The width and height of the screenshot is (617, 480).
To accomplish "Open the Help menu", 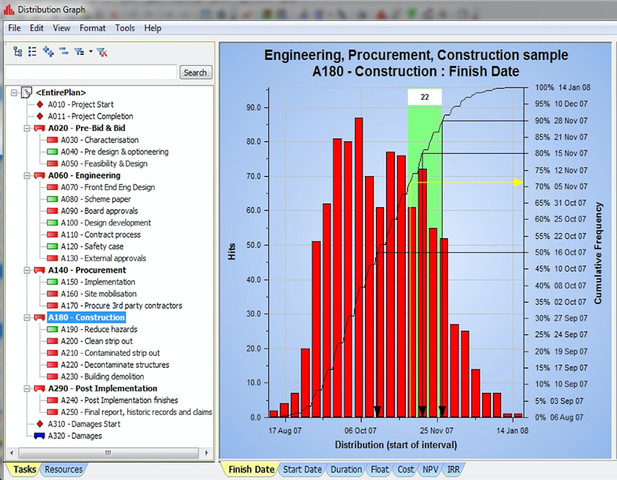I will point(153,28).
